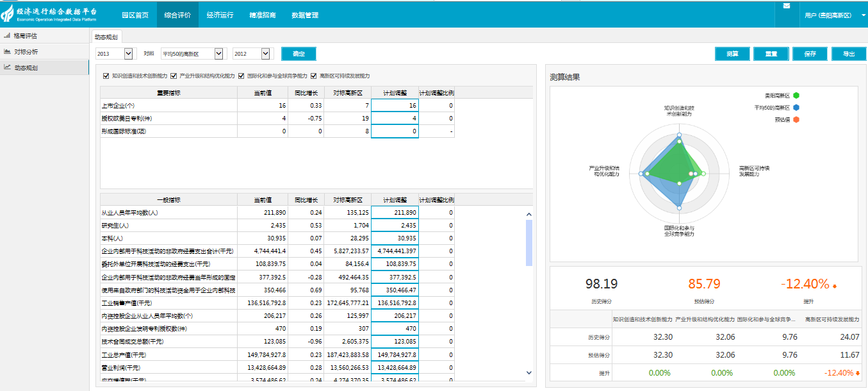This screenshot has width=868, height=391.
Task: Open the 经济运行 menu
Action: (x=220, y=15)
